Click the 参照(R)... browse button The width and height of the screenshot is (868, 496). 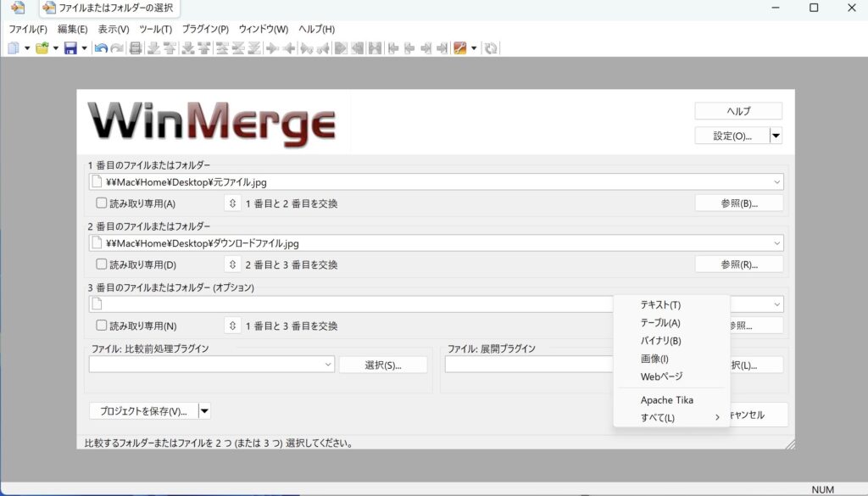pyautogui.click(x=739, y=265)
